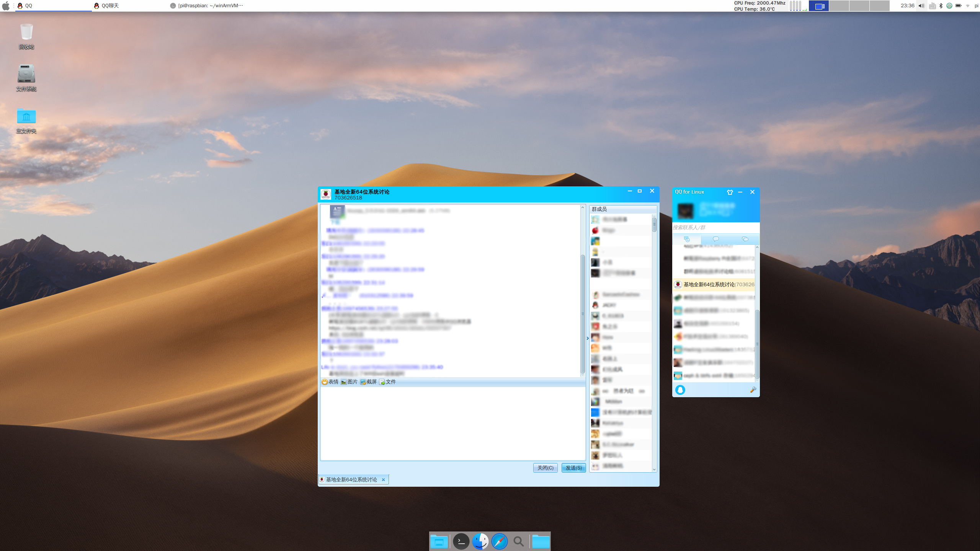Open the volume control in the menu bar

[921, 6]
